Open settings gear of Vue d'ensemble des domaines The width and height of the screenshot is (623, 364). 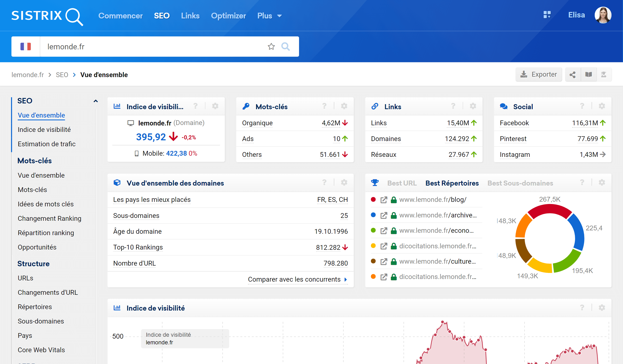pyautogui.click(x=344, y=183)
